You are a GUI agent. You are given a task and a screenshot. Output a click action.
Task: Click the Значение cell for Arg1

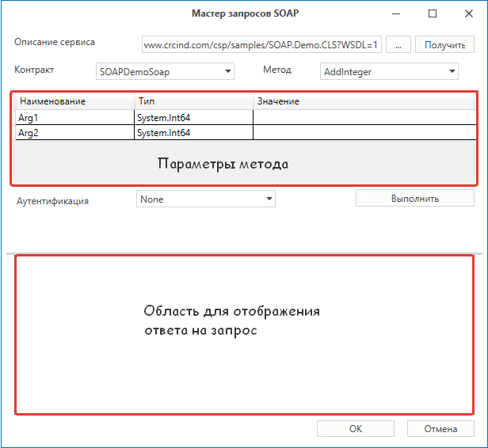[x=364, y=118]
